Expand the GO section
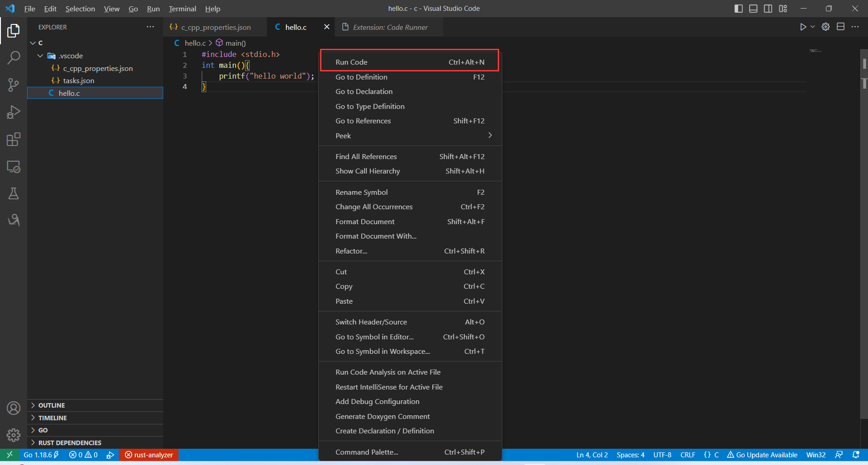868x465 pixels. pos(95,430)
